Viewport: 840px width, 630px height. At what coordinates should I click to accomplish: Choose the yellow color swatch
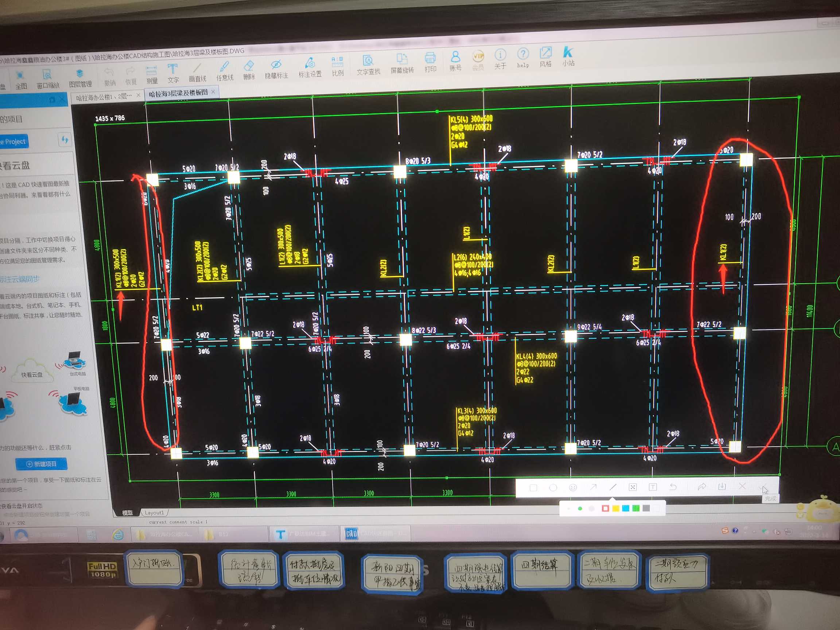615,509
